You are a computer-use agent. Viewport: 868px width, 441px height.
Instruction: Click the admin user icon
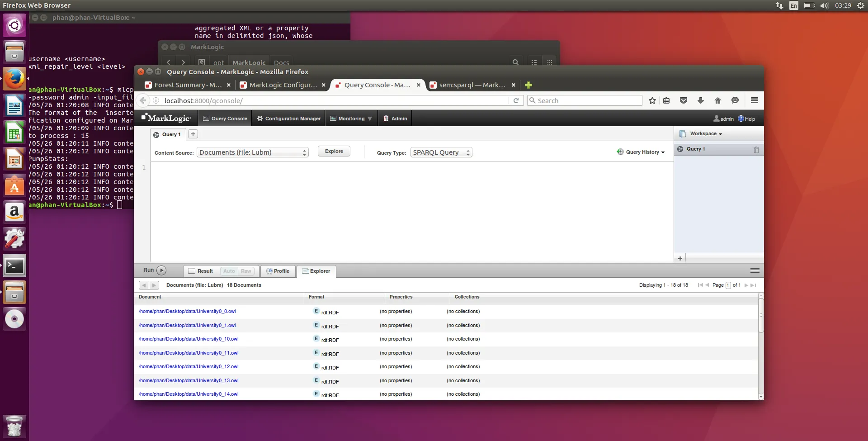pyautogui.click(x=716, y=119)
